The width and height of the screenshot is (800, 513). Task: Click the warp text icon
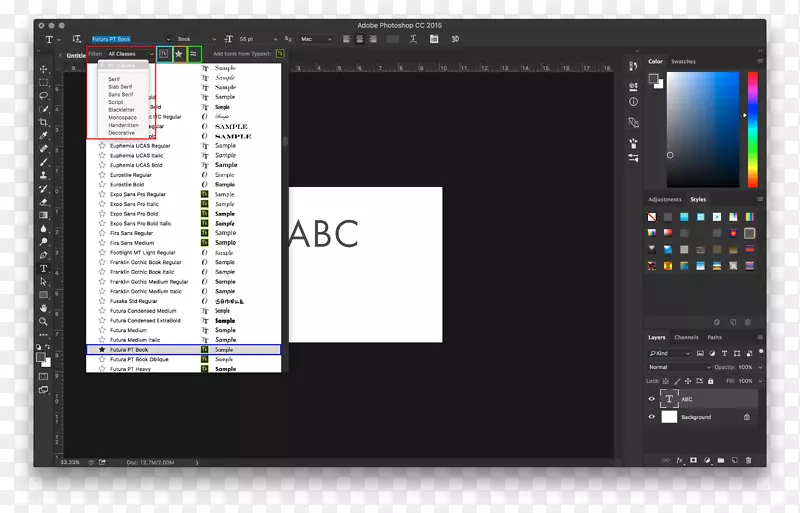413,39
